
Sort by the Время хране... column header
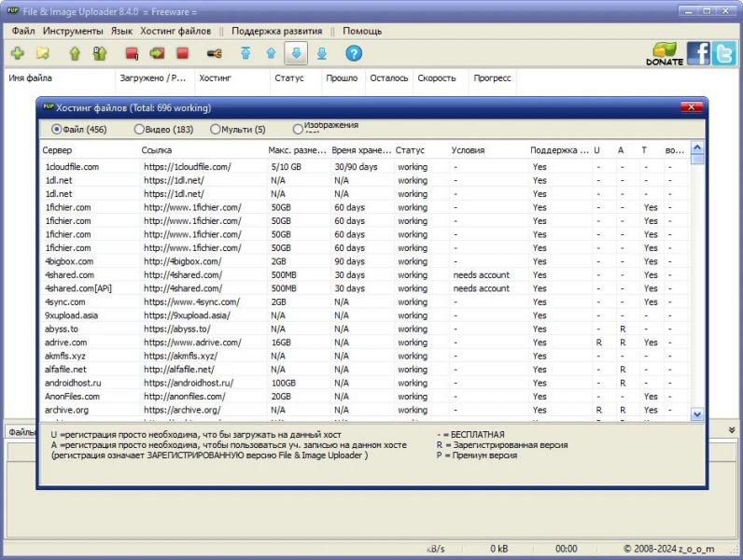361,150
